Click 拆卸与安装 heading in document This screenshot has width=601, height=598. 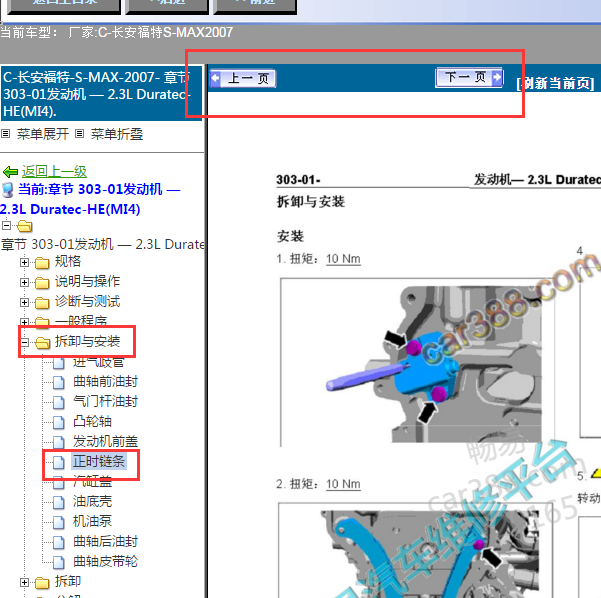pos(311,202)
